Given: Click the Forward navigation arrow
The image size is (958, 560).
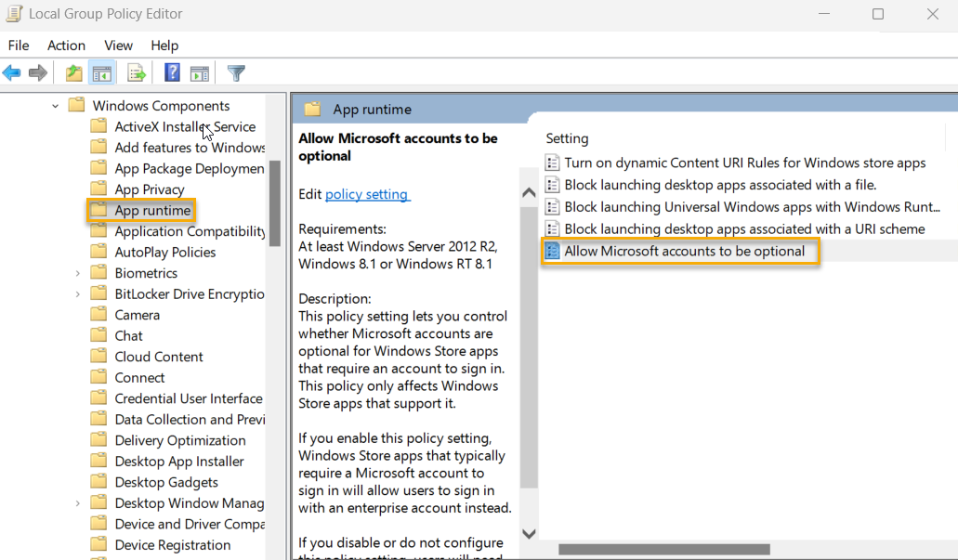Looking at the screenshot, I should coord(37,72).
